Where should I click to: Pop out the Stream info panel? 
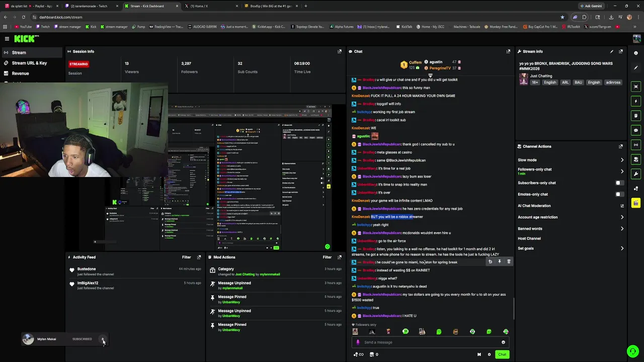click(621, 51)
